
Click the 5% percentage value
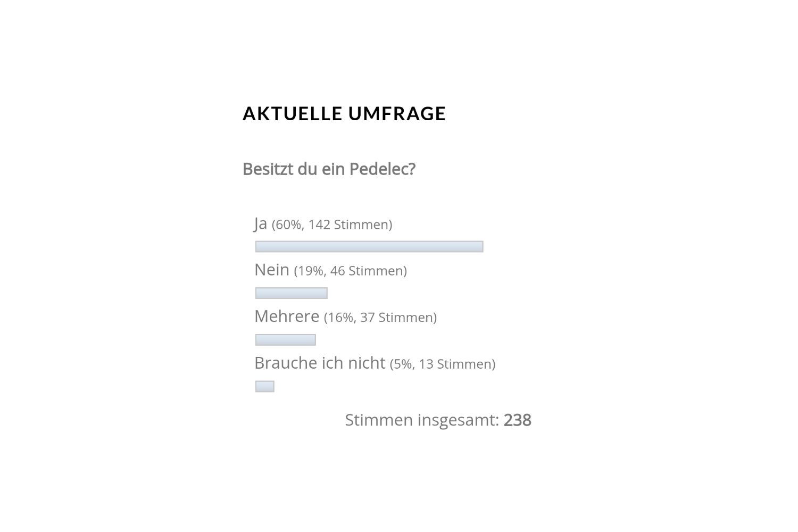[404, 364]
